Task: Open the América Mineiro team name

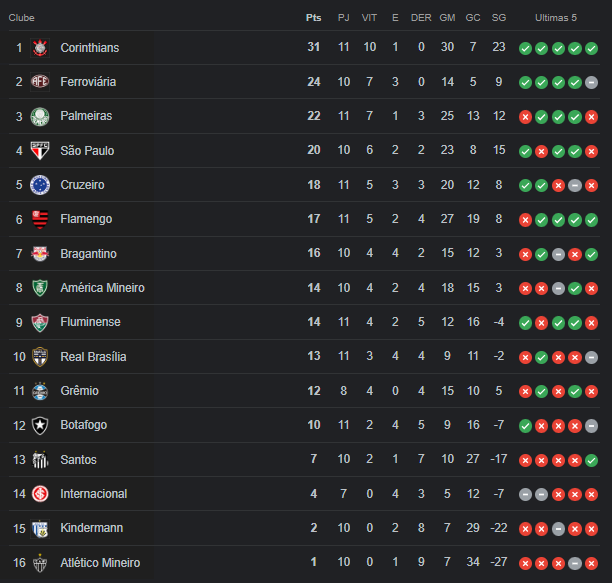Action: click(102, 288)
